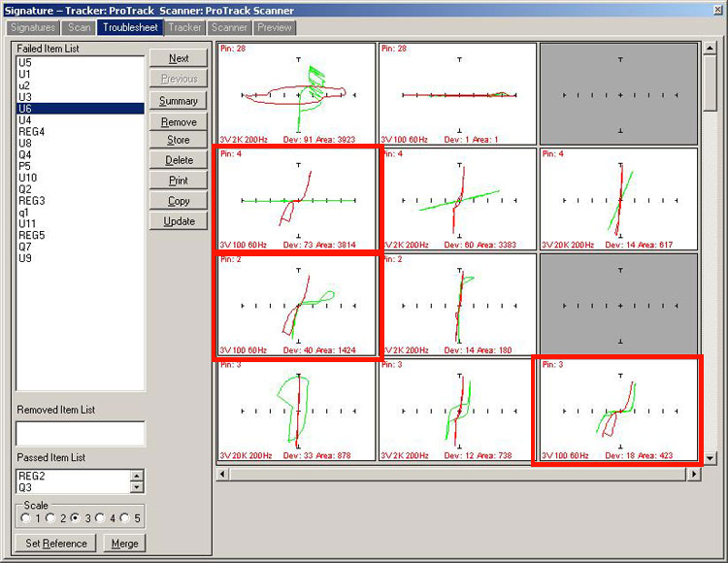Open Pin 3 signature with Dev 33

296,410
